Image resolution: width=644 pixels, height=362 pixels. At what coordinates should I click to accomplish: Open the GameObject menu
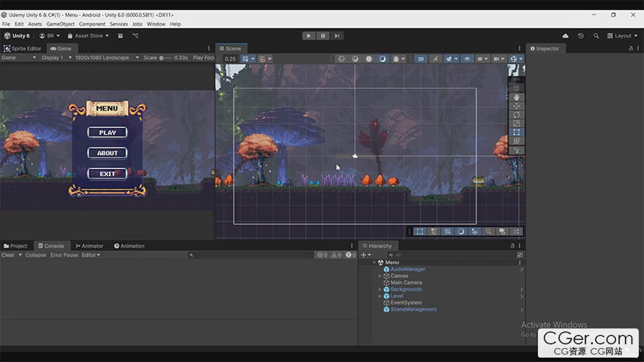click(x=60, y=24)
